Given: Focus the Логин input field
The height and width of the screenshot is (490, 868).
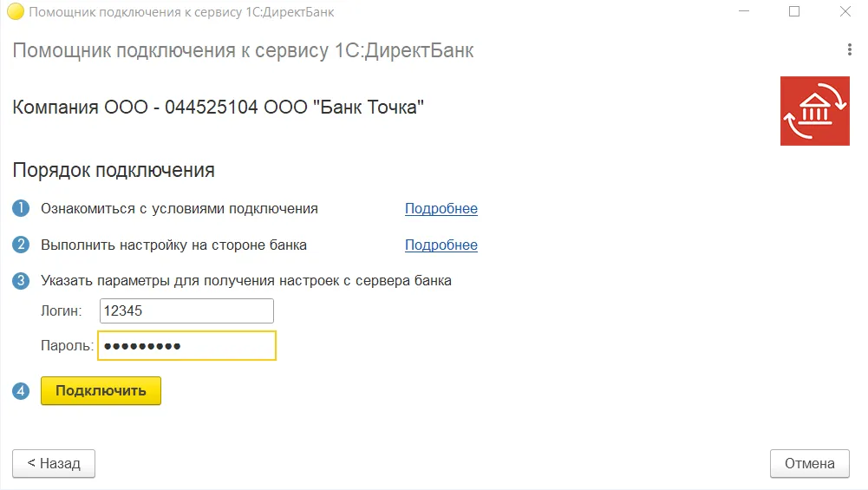Looking at the screenshot, I should click(186, 310).
